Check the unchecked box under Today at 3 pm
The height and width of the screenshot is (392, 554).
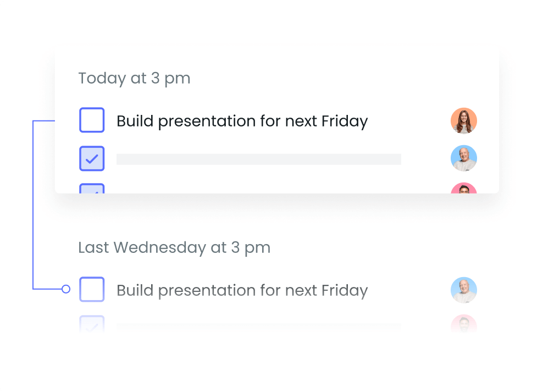pyautogui.click(x=92, y=120)
